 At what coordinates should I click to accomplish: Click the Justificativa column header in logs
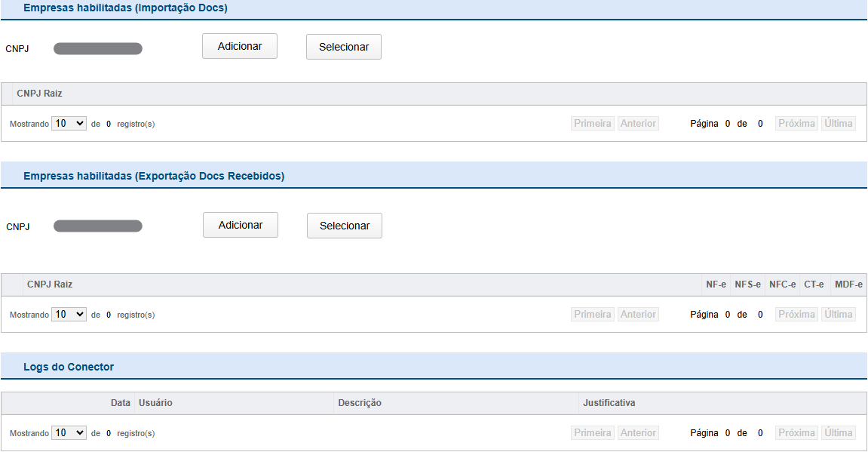pos(609,403)
